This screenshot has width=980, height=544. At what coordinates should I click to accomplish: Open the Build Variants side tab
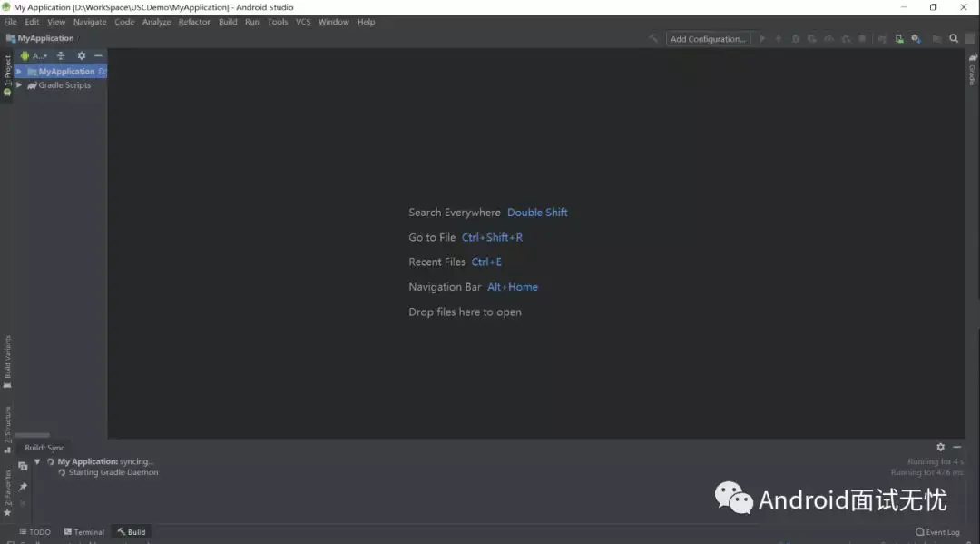(7, 361)
